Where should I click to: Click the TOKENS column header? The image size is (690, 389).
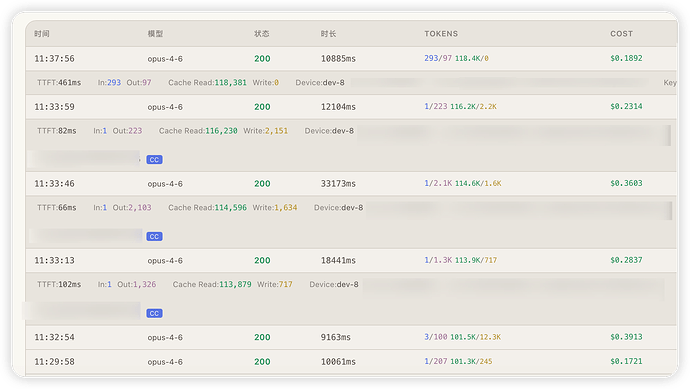pyautogui.click(x=441, y=34)
